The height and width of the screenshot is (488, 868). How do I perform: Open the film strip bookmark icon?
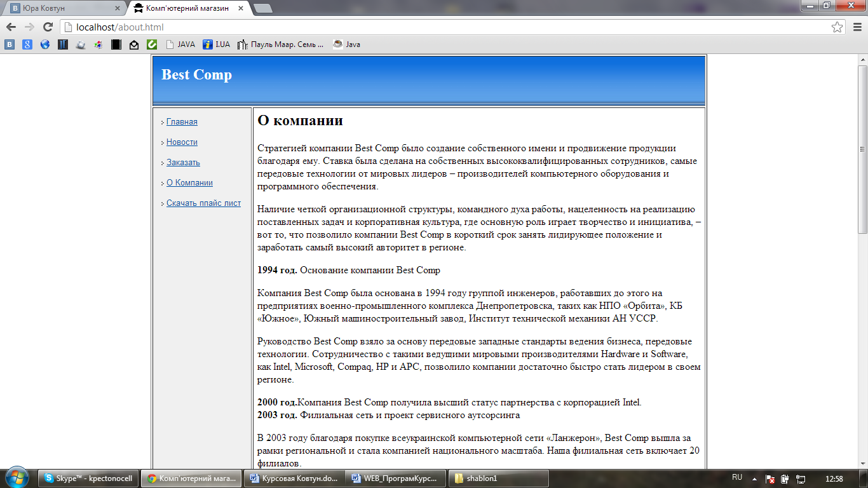pos(116,44)
